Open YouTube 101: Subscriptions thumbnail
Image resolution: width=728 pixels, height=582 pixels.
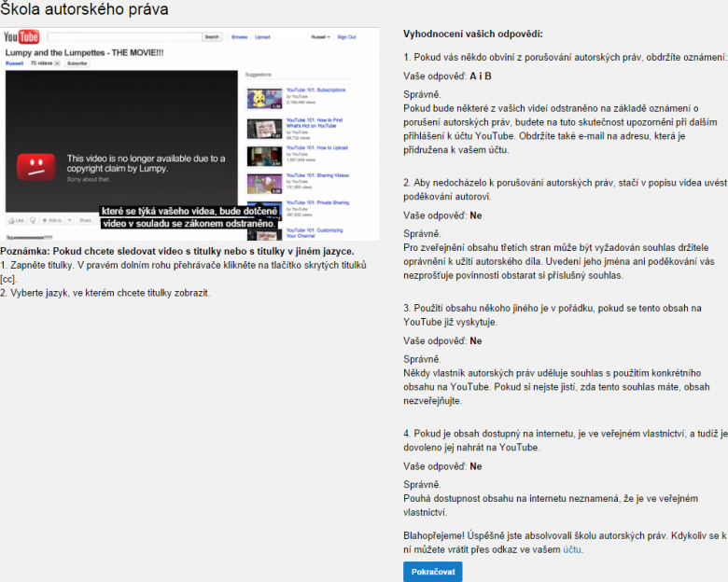click(x=264, y=98)
